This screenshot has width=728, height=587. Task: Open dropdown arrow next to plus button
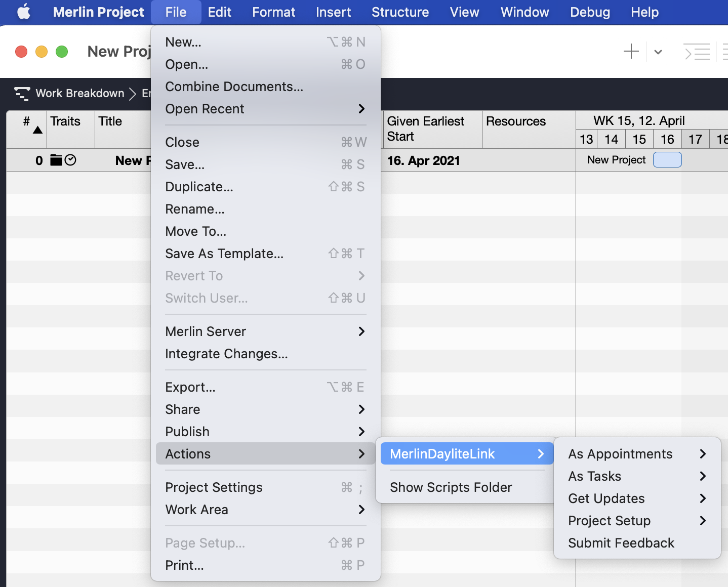(658, 52)
